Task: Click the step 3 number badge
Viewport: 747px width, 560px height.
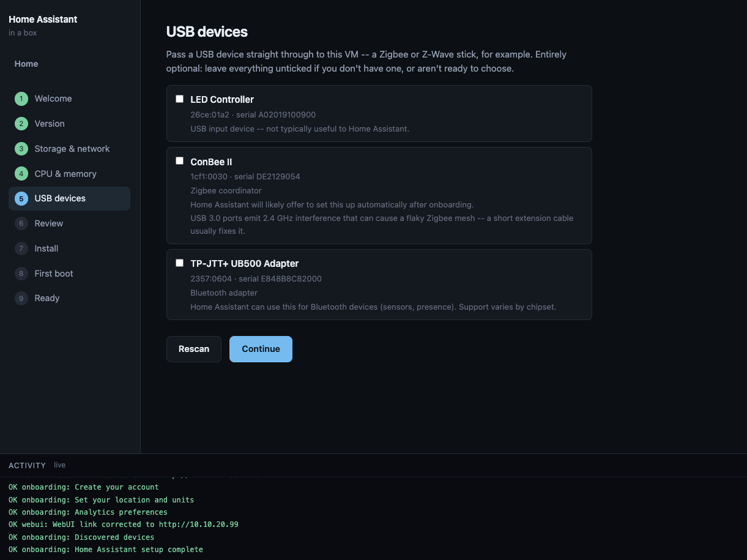Action: pyautogui.click(x=21, y=149)
